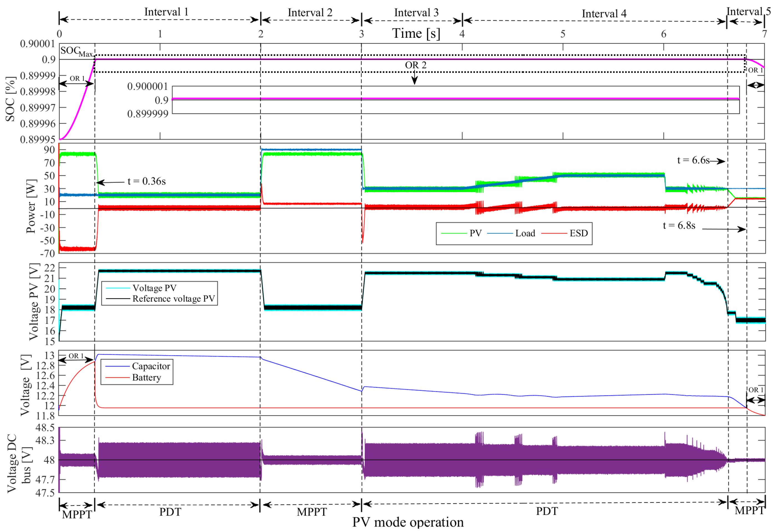Click the green PV legend line
This screenshot has width=780, height=532.
pos(454,234)
